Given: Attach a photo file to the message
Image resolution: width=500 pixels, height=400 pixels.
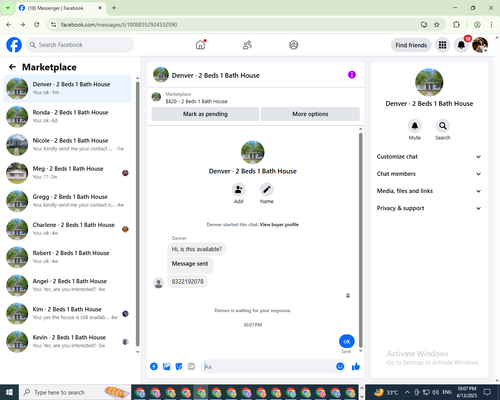Looking at the screenshot, I should (166, 367).
